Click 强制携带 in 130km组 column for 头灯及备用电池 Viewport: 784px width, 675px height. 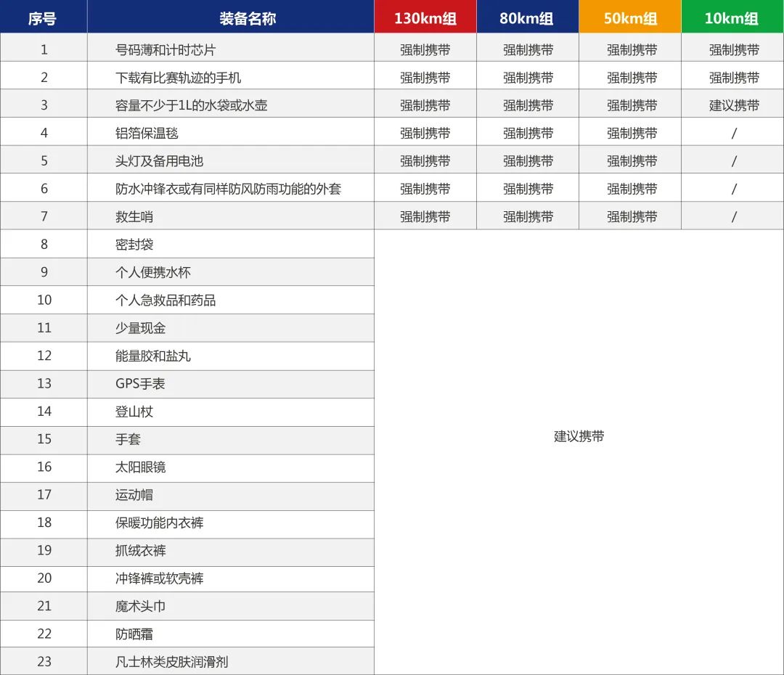click(x=425, y=161)
